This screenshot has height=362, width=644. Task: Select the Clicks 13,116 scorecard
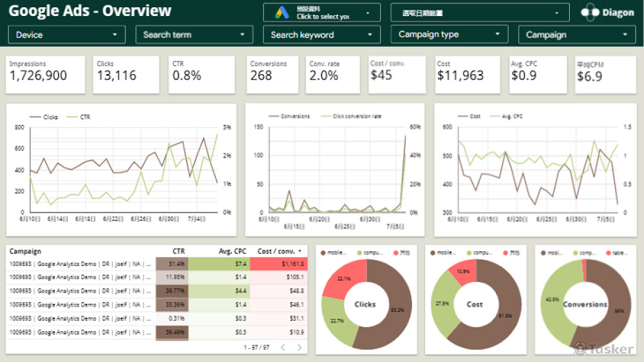pos(126,75)
